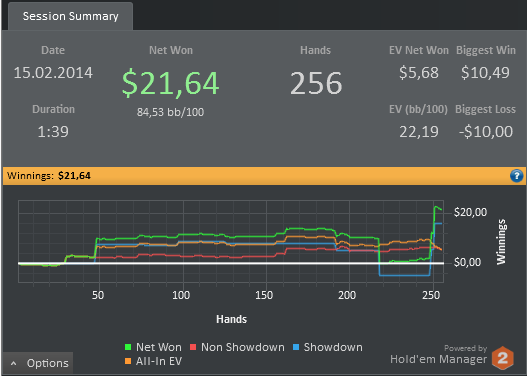The width and height of the screenshot is (527, 376).
Task: Click the orange All-In EV legend swatch
Action: [128, 361]
